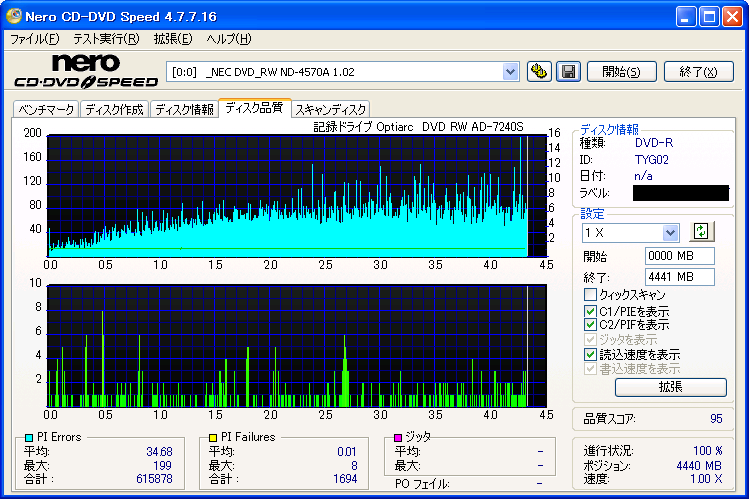The image size is (749, 499).
Task: Click the speed value 1.00 X
Action: (x=706, y=479)
